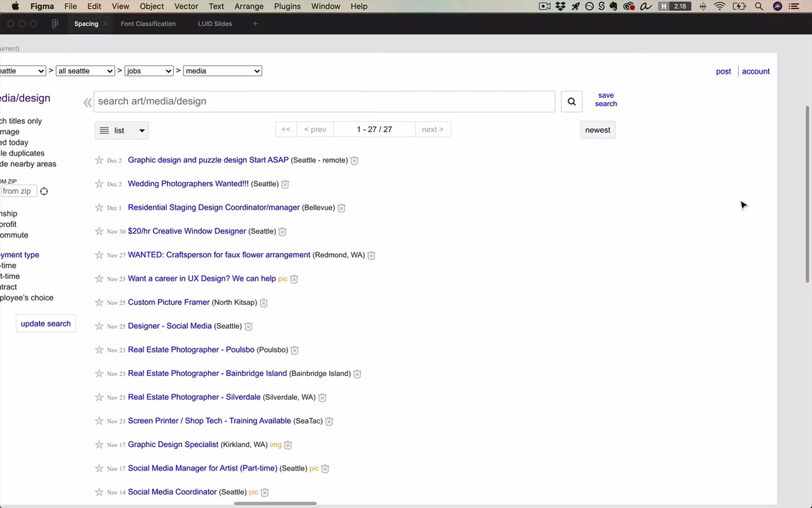
Task: Open macOS Spotlight search icon
Action: coord(759,6)
